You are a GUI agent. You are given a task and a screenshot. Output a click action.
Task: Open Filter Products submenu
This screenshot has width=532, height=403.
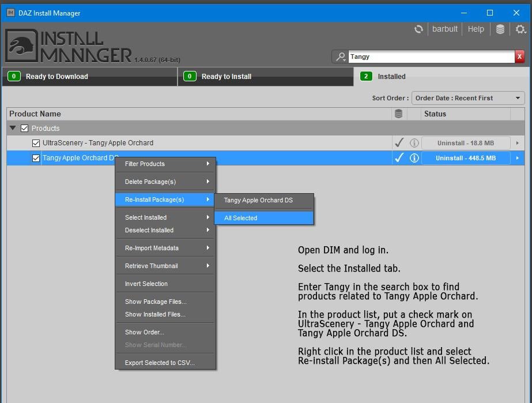pyautogui.click(x=165, y=164)
